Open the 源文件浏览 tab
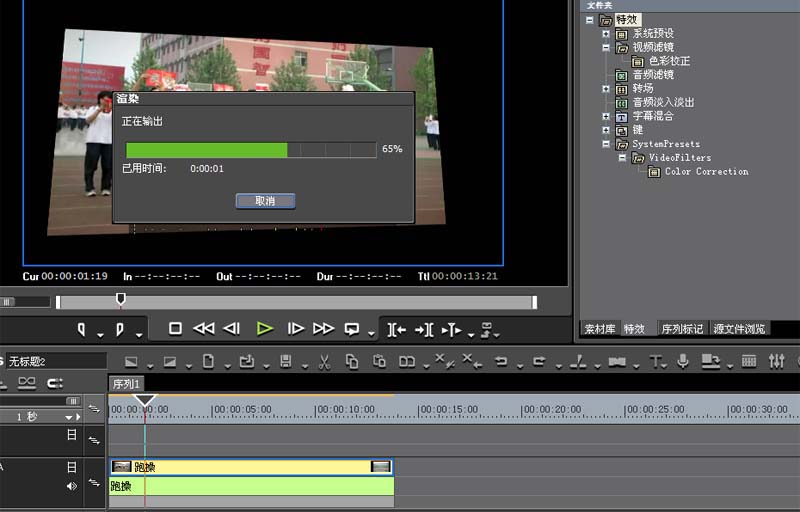Screen dimensions: 800x512 pyautogui.click(x=741, y=329)
